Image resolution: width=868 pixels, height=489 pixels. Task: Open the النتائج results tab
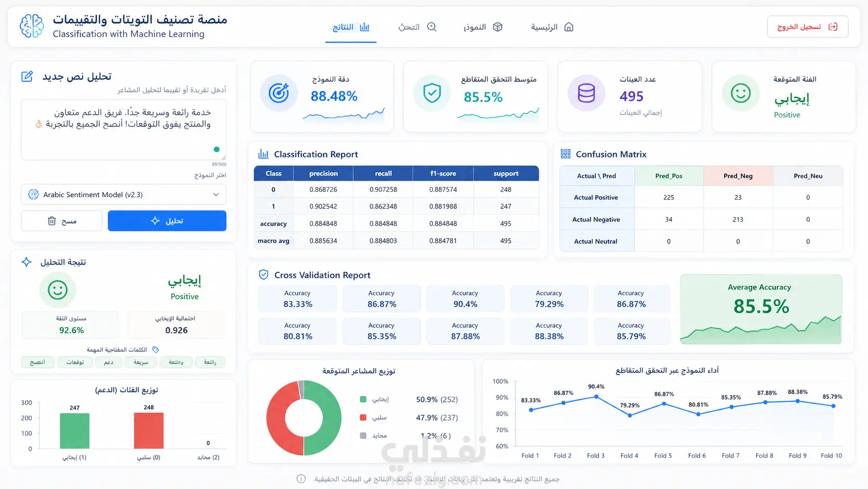(x=351, y=27)
